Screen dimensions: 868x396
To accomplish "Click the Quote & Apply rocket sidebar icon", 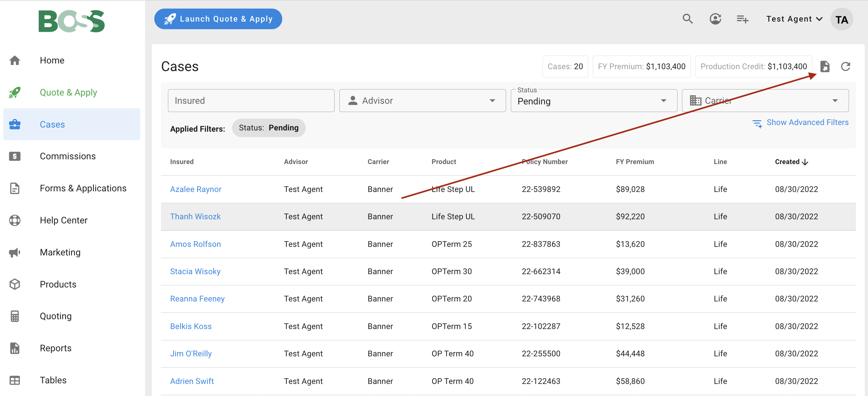I will 15,92.
